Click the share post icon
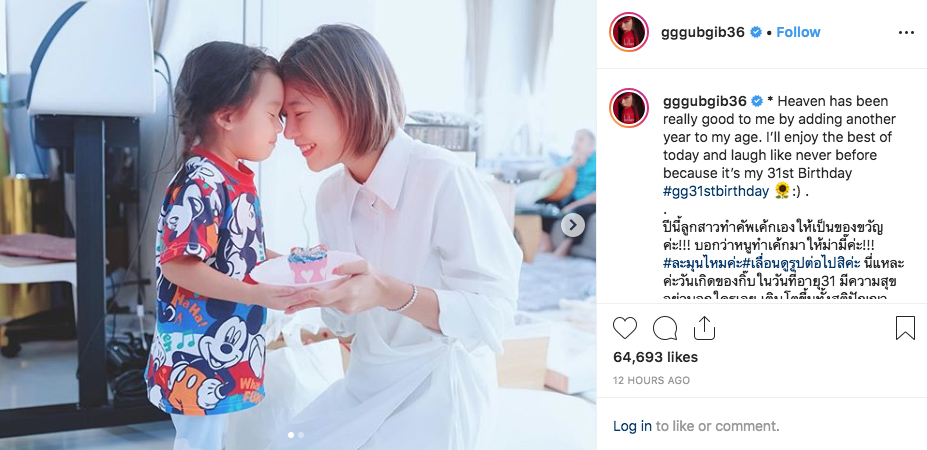Image resolution: width=927 pixels, height=450 pixels. [704, 328]
